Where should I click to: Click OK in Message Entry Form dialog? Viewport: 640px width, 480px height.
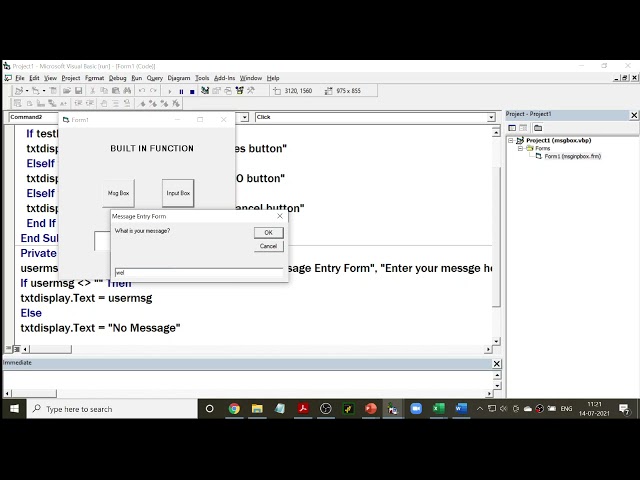tap(268, 233)
